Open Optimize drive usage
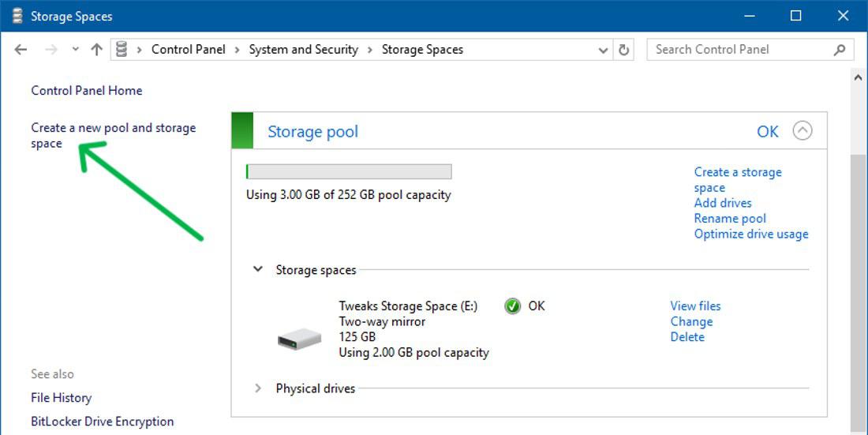868x435 pixels. click(751, 234)
